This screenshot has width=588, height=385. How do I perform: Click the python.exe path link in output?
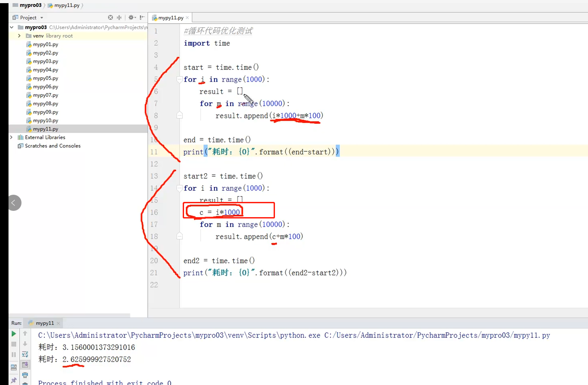click(x=179, y=335)
